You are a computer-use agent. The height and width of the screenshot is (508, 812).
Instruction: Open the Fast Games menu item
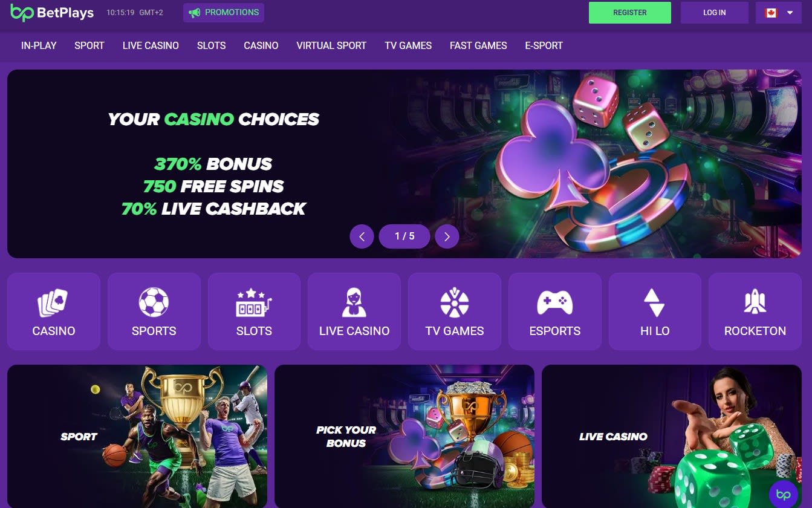point(478,45)
